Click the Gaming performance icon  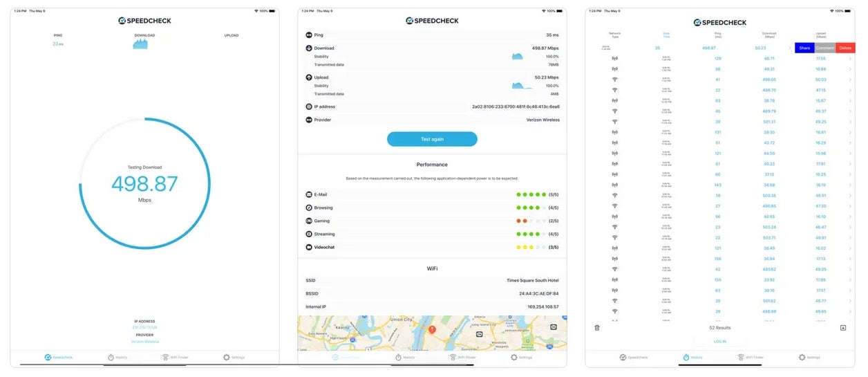309,221
